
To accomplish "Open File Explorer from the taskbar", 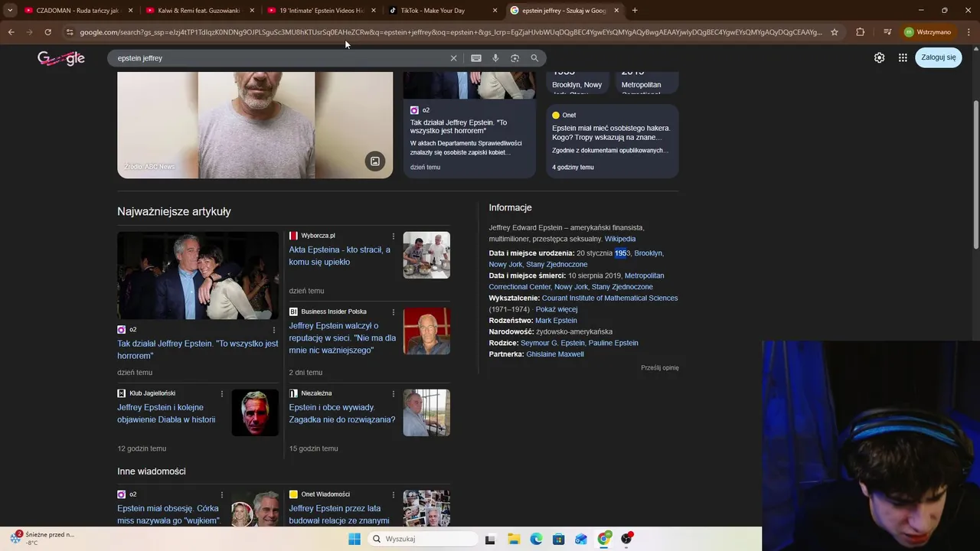I will click(514, 539).
